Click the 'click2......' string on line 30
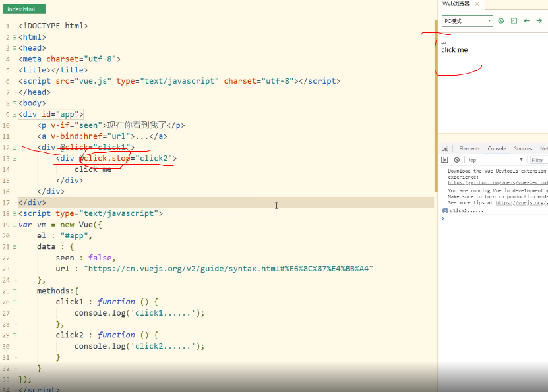Viewport: 548px width, 392px height. pyautogui.click(x=163, y=346)
